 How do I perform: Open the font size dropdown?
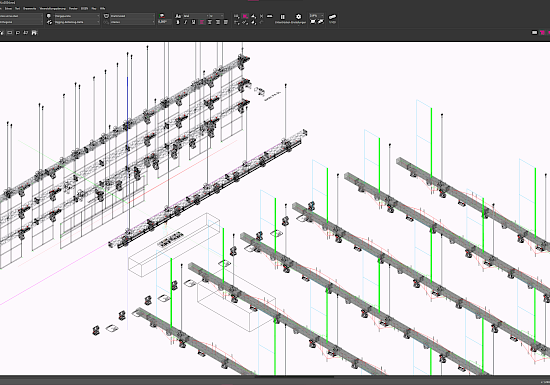pyautogui.click(x=216, y=16)
